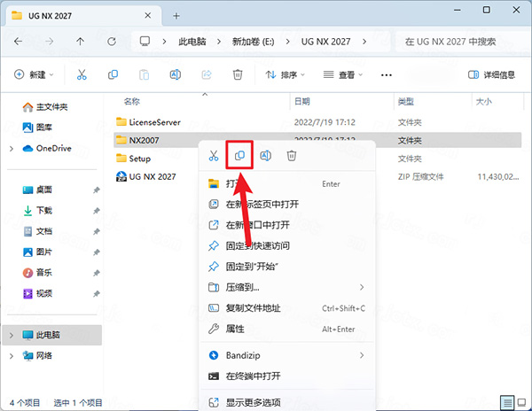
Task: Open 下载 in the sidebar
Action: point(37,211)
